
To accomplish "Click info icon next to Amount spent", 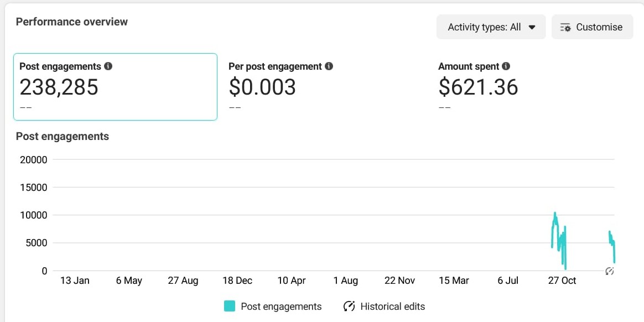I will coord(506,66).
